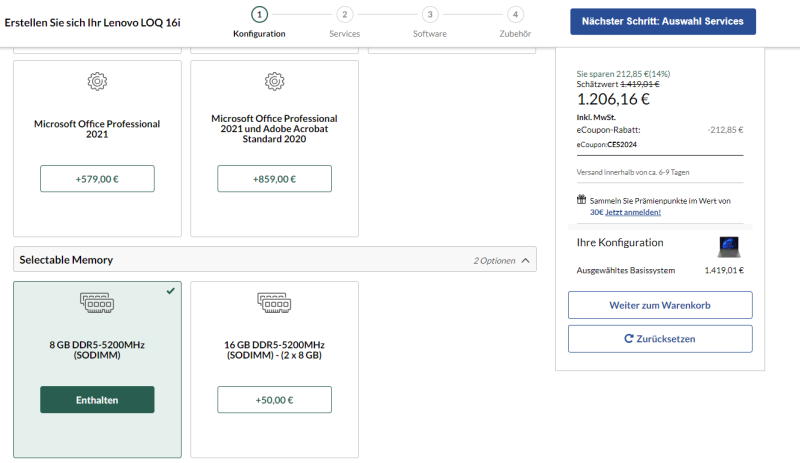
Task: Click the gift icon beside Prämienpunkte text
Action: click(x=582, y=199)
